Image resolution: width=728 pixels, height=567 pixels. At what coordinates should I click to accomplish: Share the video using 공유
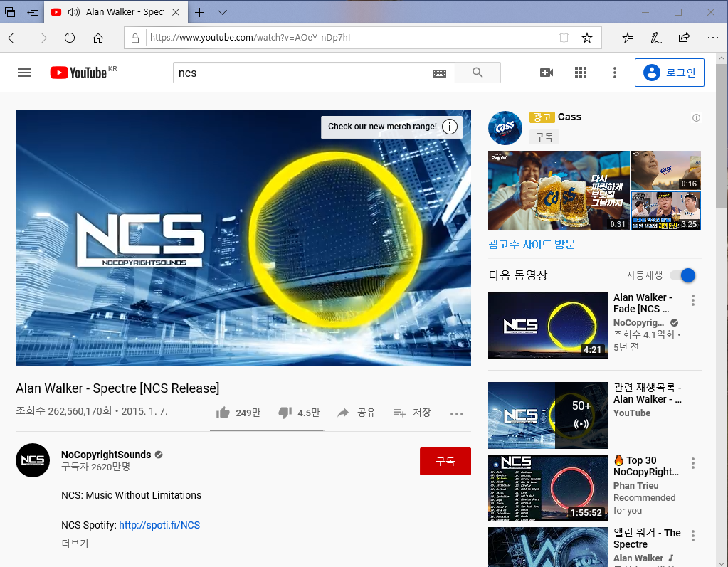(356, 413)
